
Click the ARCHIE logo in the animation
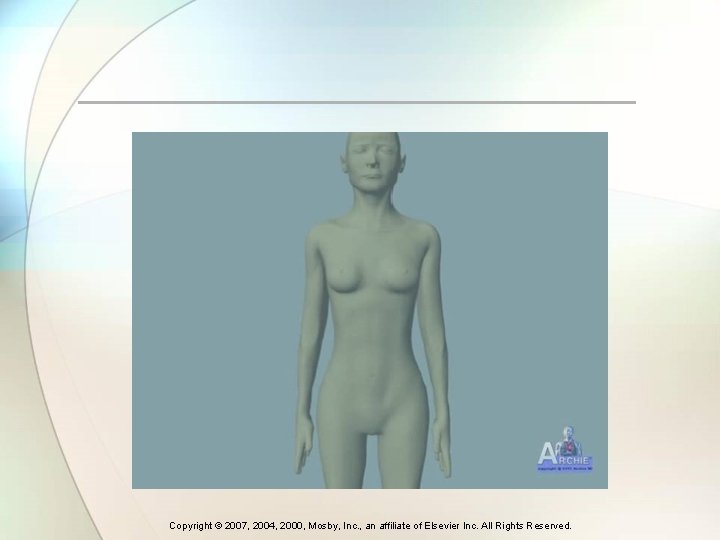(566, 449)
